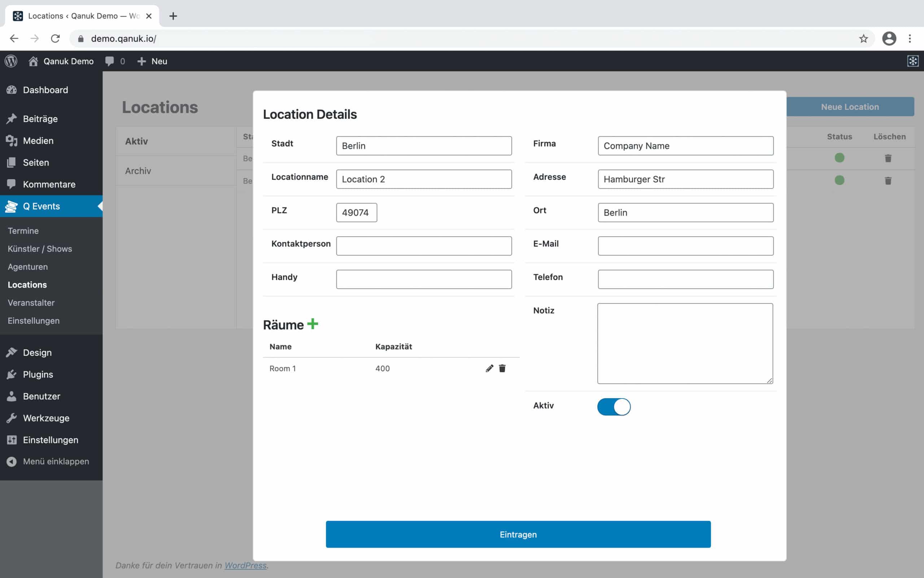This screenshot has height=578, width=924.
Task: Select the Archiv tab
Action: (176, 171)
